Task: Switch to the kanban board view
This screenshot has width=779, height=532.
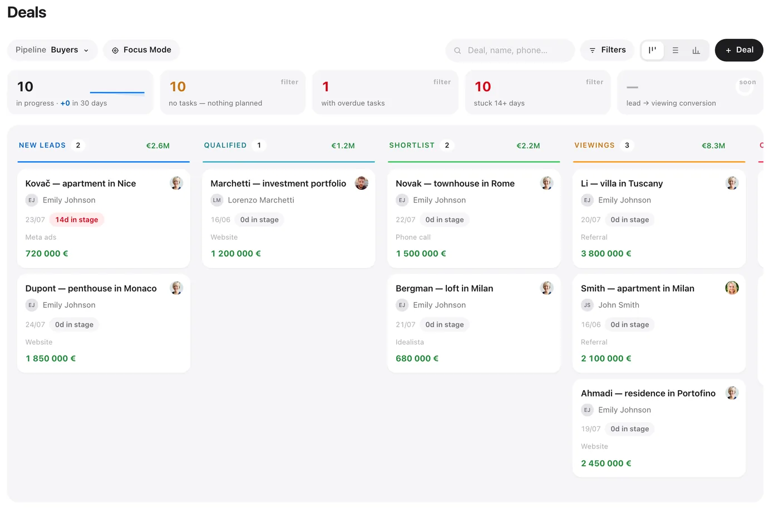Action: (652, 50)
